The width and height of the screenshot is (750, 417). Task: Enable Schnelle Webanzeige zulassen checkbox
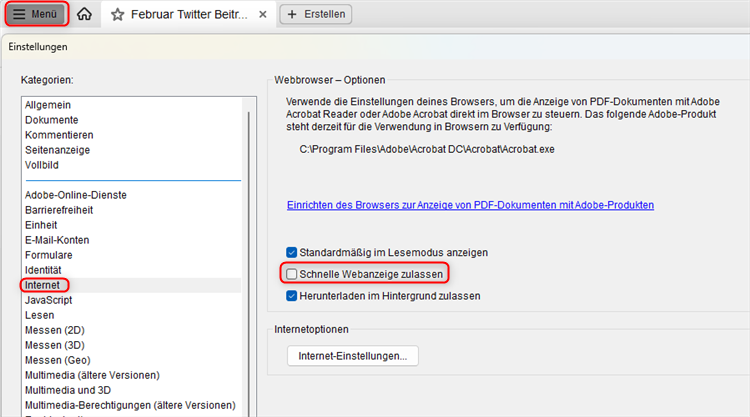(x=291, y=274)
